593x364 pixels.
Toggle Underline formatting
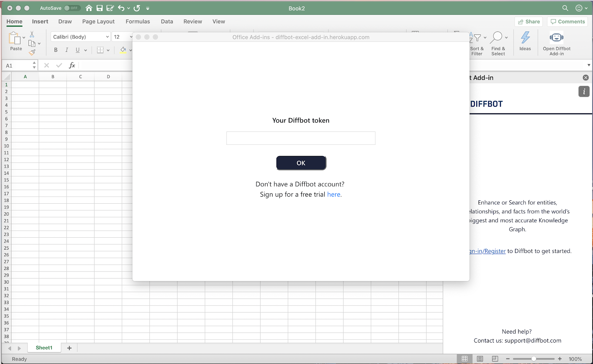(77, 50)
